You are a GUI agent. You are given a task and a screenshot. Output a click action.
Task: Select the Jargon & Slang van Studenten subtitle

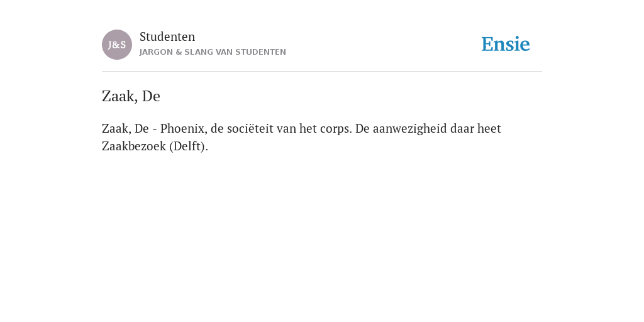pyautogui.click(x=213, y=52)
